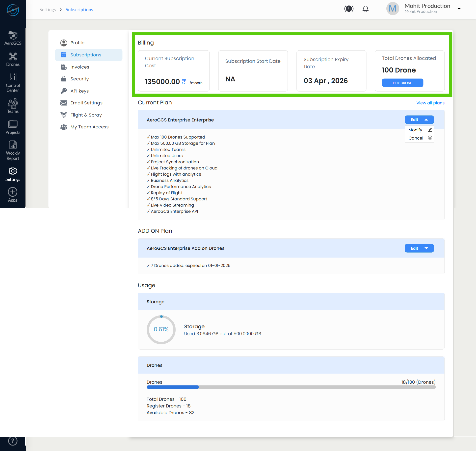Screen dimensions: 476x451
Task: Click the 135000.00 subscription cost value
Action: pyautogui.click(x=162, y=82)
